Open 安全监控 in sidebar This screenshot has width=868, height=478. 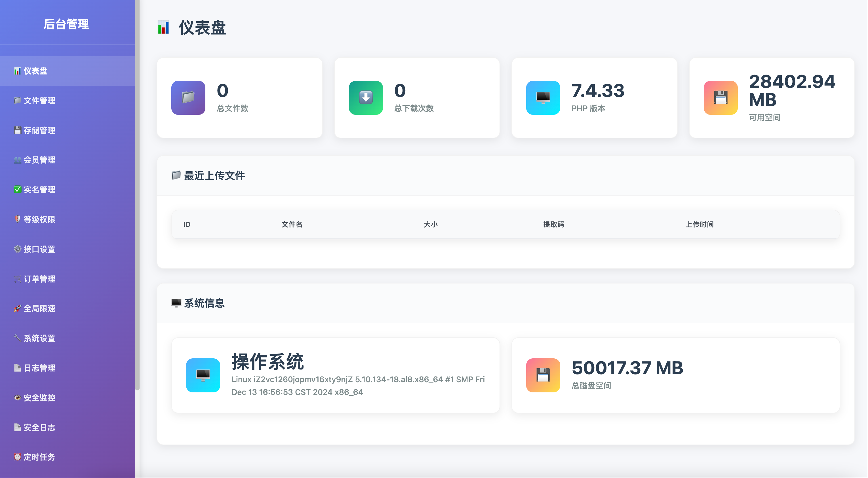(x=68, y=397)
